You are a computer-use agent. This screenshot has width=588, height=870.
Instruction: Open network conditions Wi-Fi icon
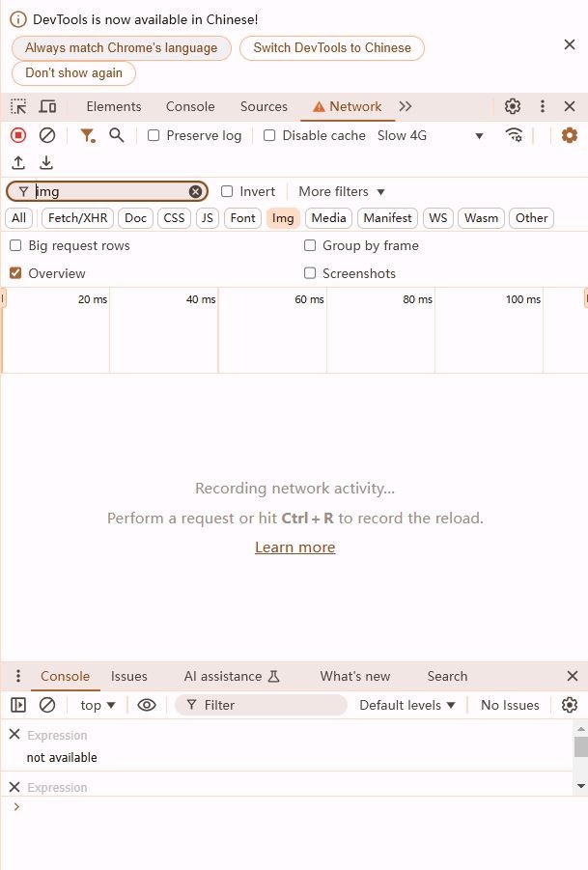click(514, 135)
